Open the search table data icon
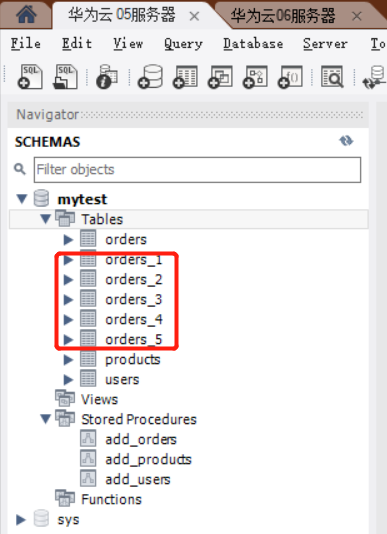This screenshot has height=534, width=387. click(332, 77)
